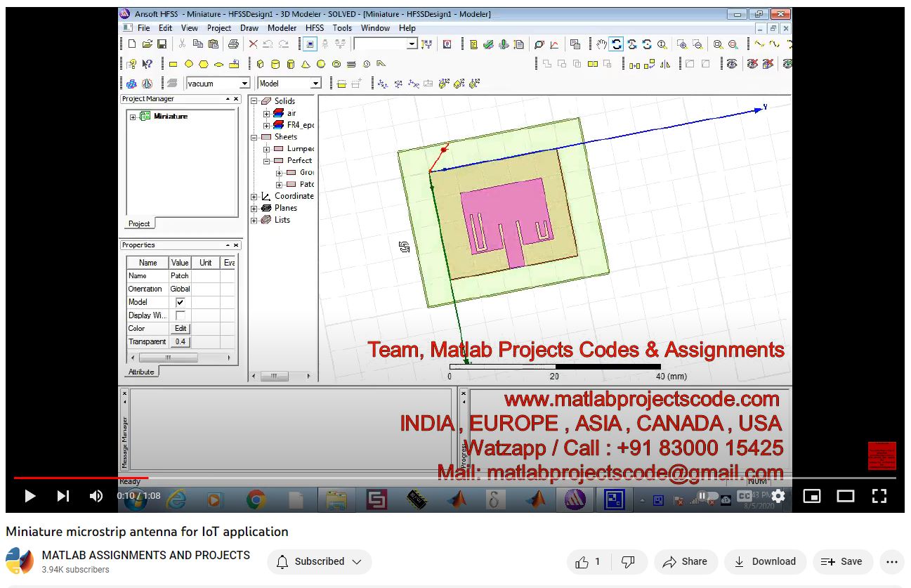Click the Draw rectangle icon
Screen dimensions: 911x588
click(x=173, y=64)
